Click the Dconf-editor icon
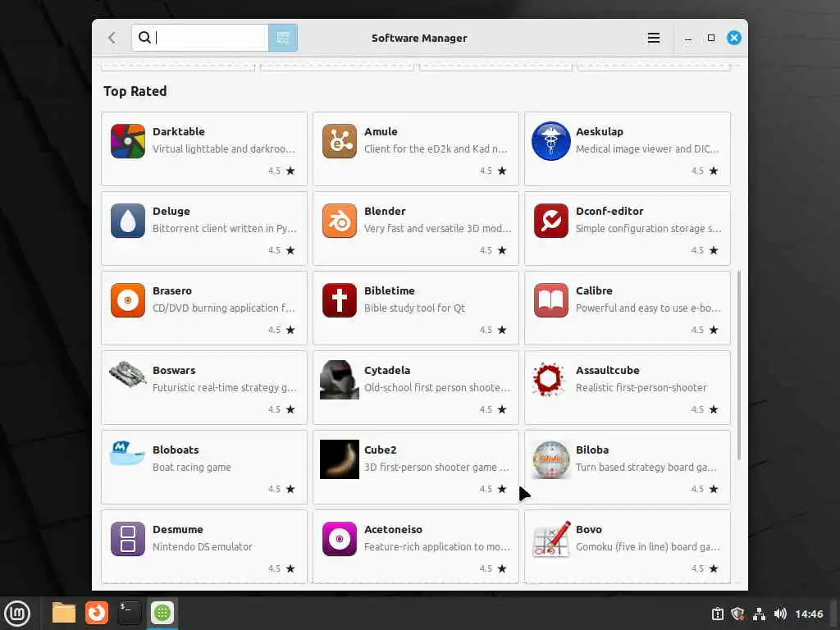 [x=550, y=221]
